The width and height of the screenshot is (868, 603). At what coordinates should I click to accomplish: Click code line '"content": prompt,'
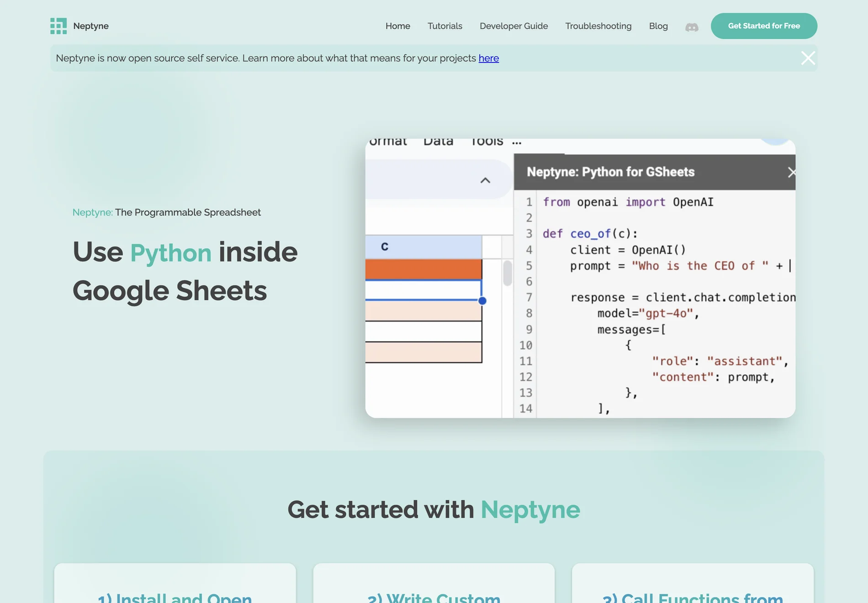[x=713, y=377]
